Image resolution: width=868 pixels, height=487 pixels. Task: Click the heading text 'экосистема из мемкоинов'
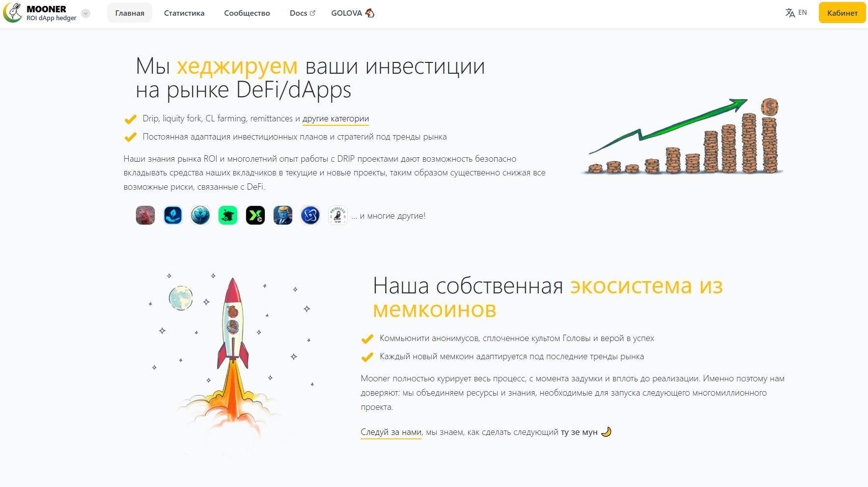click(548, 297)
